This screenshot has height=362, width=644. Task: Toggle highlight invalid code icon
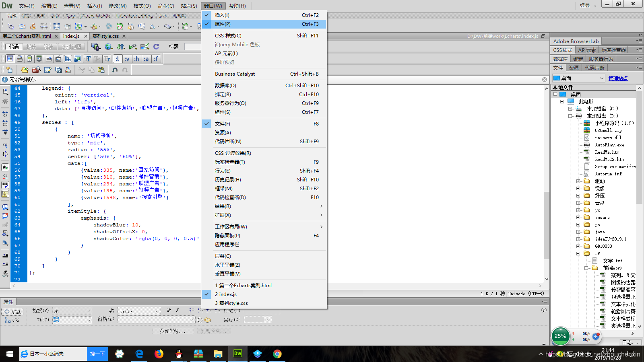(5, 176)
